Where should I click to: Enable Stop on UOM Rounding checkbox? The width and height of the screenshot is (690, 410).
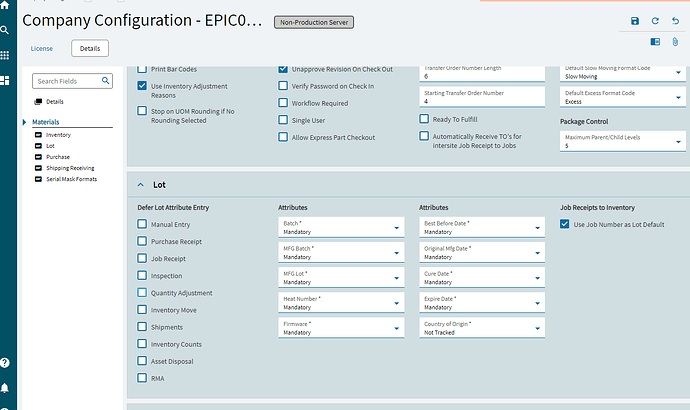142,111
